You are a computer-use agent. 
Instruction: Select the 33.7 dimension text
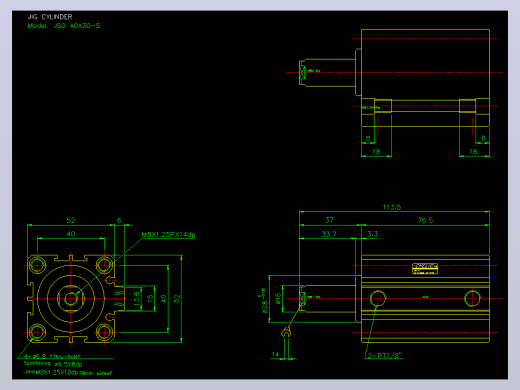coord(329,234)
